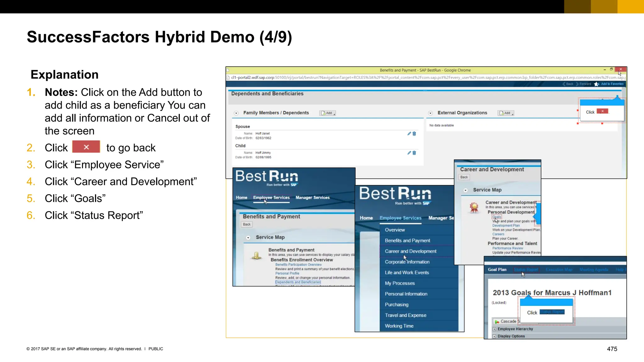Delete child Hoff Jimmy using the trash icon
This screenshot has width=644, height=362.
[x=414, y=153]
